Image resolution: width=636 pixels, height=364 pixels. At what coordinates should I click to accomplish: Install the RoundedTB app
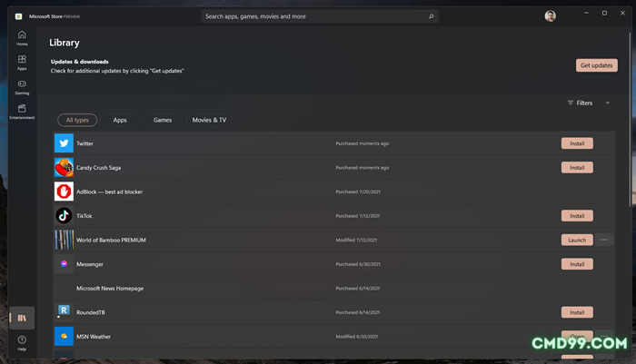[x=577, y=312]
